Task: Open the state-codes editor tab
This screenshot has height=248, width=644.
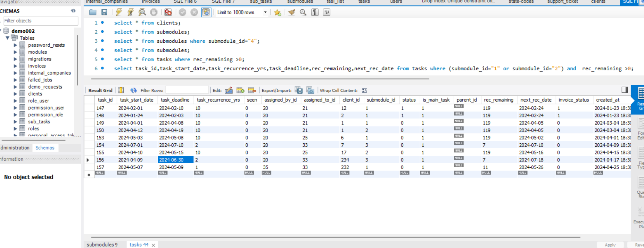Action: (x=521, y=2)
